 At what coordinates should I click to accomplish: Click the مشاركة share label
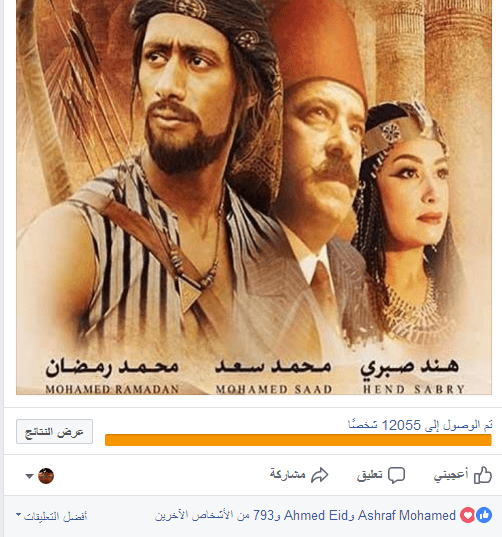pyautogui.click(x=287, y=474)
